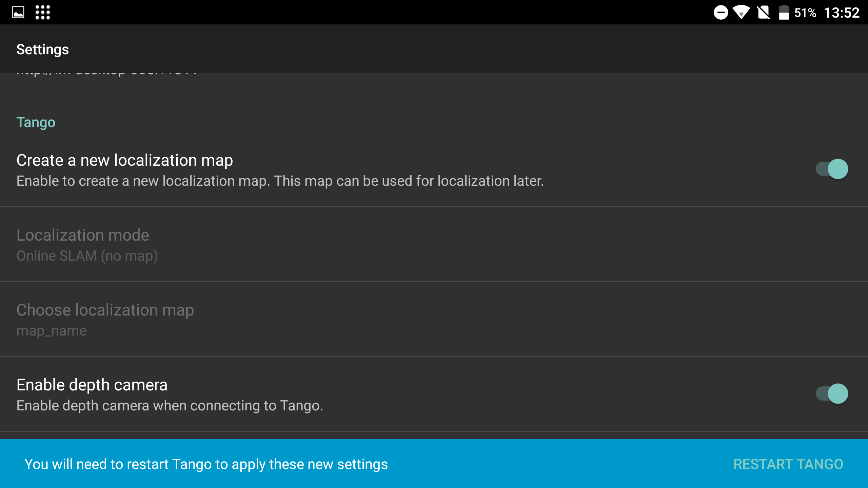Viewport: 868px width, 488px height.
Task: Tap the image notification icon in status bar
Action: [x=18, y=13]
